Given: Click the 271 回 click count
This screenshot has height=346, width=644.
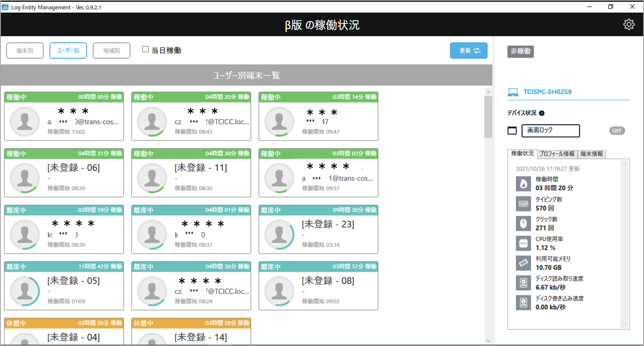Looking at the screenshot, I should coord(545,228).
